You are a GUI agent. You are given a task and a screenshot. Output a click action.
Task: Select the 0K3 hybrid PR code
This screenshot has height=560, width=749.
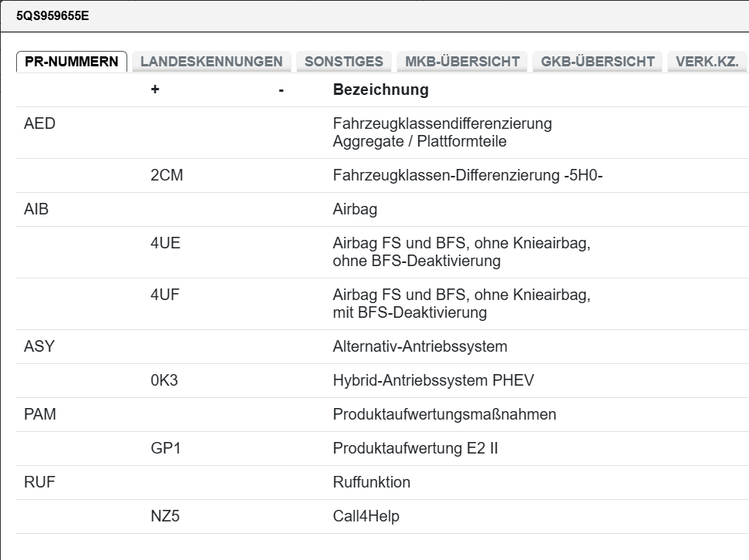[166, 380]
